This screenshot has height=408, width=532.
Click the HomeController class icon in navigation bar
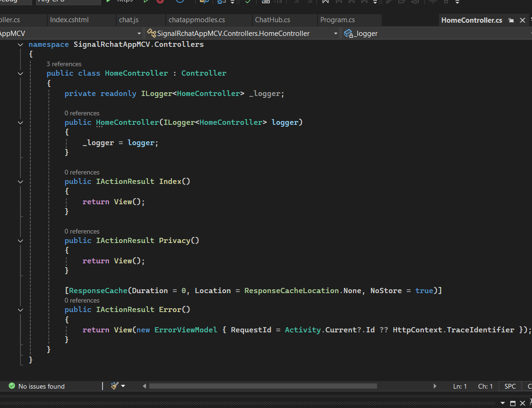click(152, 34)
